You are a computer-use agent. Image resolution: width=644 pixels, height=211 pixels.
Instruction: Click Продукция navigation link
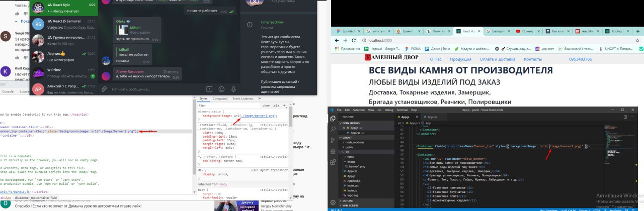click(x=460, y=59)
